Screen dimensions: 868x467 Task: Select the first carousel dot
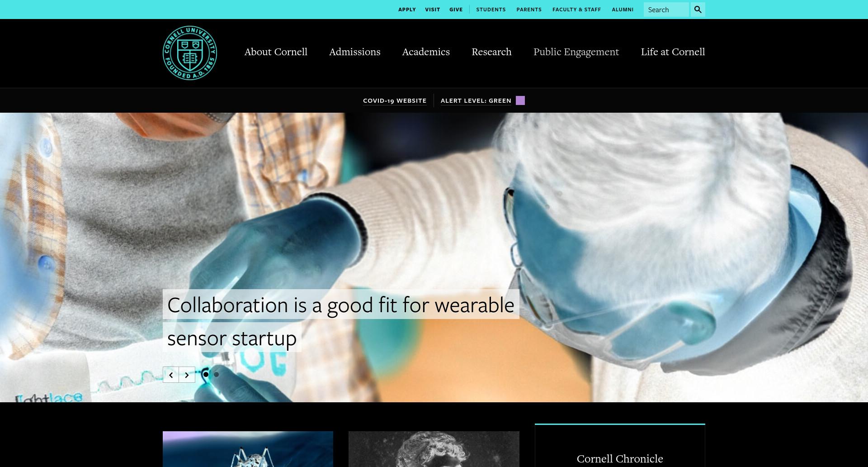pyautogui.click(x=206, y=374)
